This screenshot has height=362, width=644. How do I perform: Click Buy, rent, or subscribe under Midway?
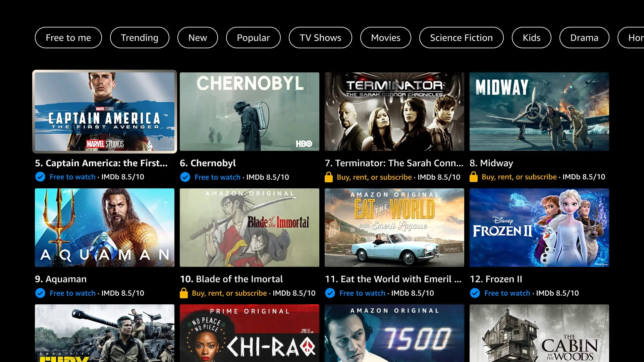[519, 177]
